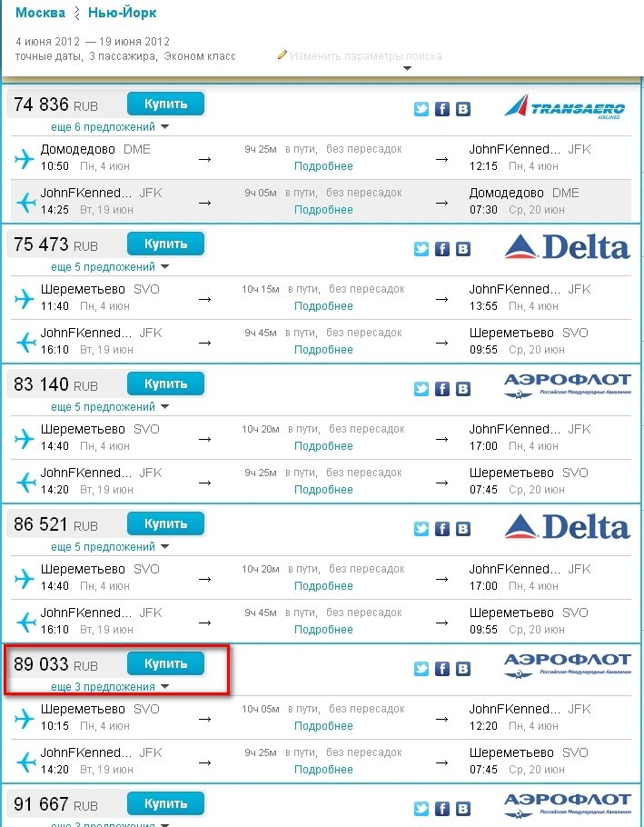Click the pencil icon to edit search parameters
This screenshot has width=644, height=827.
coord(282,55)
